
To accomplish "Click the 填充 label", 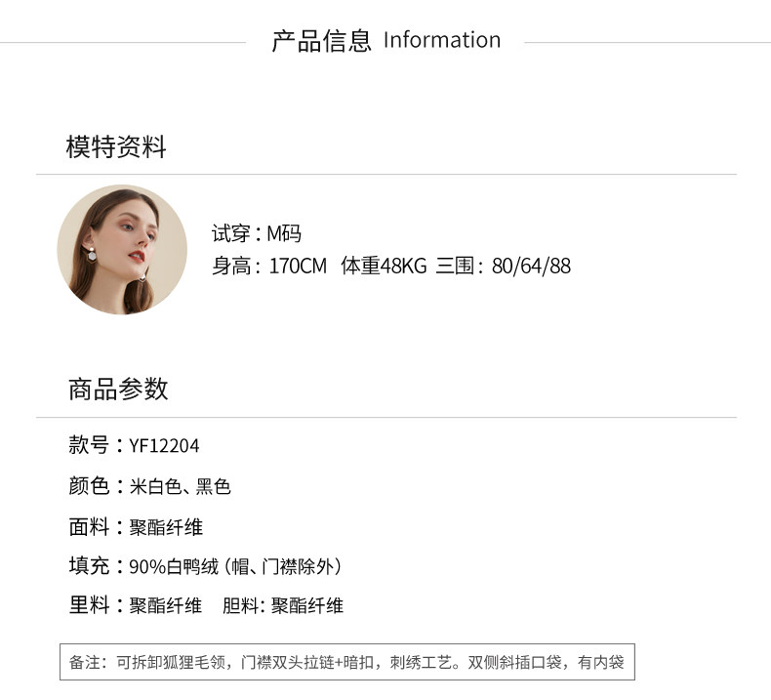I will [89, 566].
